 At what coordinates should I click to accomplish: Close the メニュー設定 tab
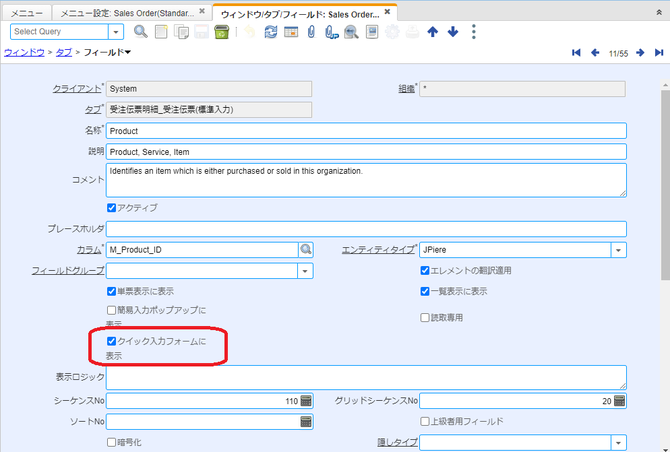202,11
